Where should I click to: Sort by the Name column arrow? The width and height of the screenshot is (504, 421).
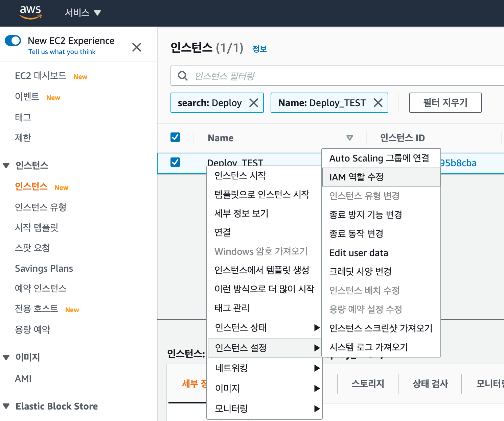pyautogui.click(x=350, y=138)
